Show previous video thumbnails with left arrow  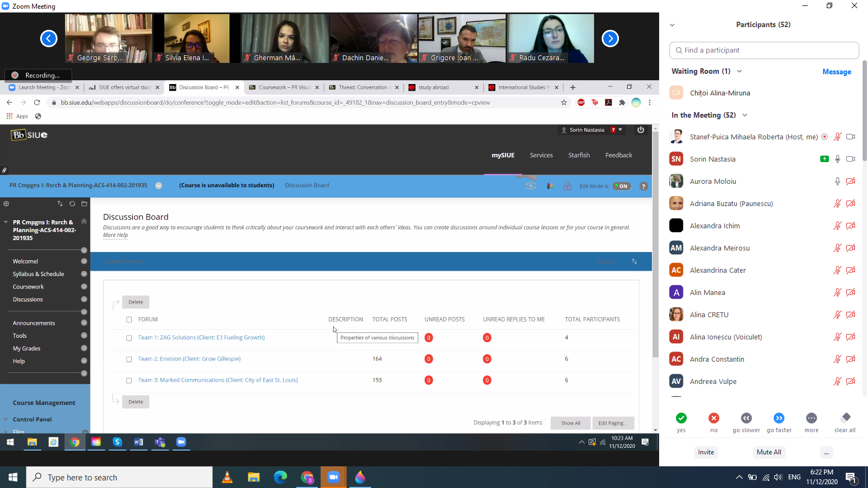49,38
